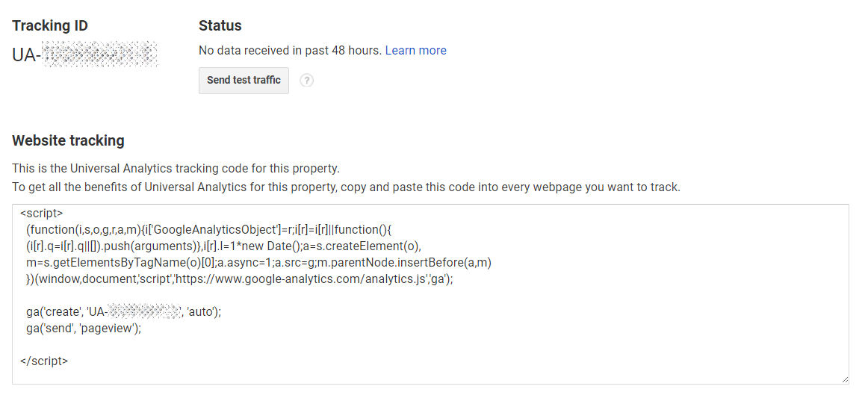Click 'This is the Universal Analytics tracking code' sentence
This screenshot has width=868, height=395.
coord(176,167)
